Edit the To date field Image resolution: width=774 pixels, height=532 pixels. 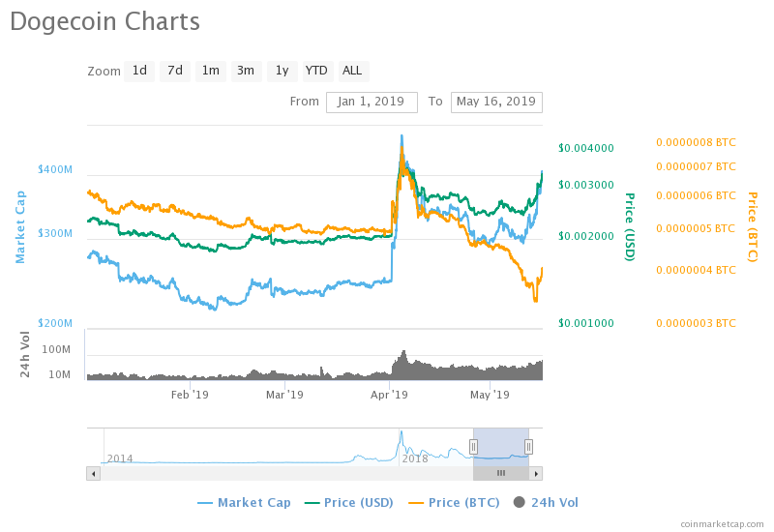[x=496, y=103]
